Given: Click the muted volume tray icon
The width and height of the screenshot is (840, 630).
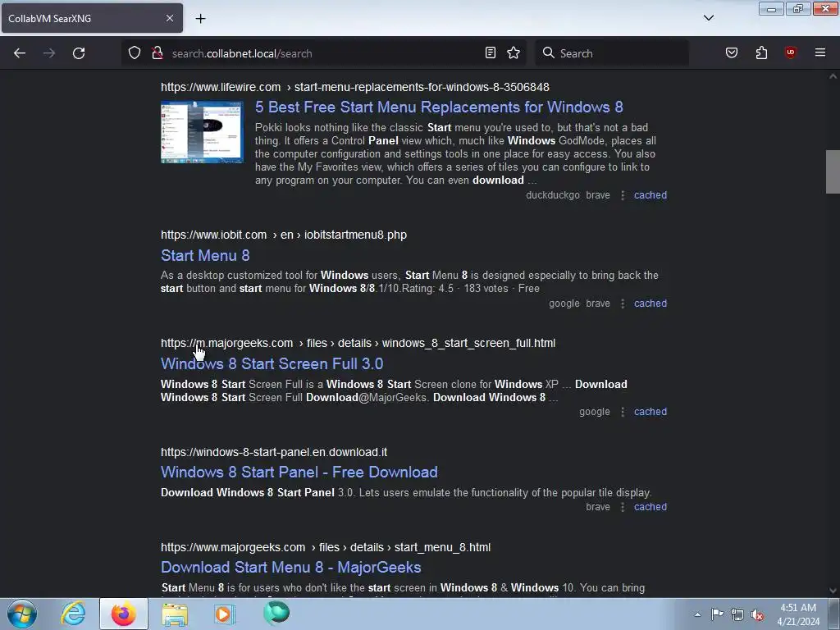Looking at the screenshot, I should (757, 614).
